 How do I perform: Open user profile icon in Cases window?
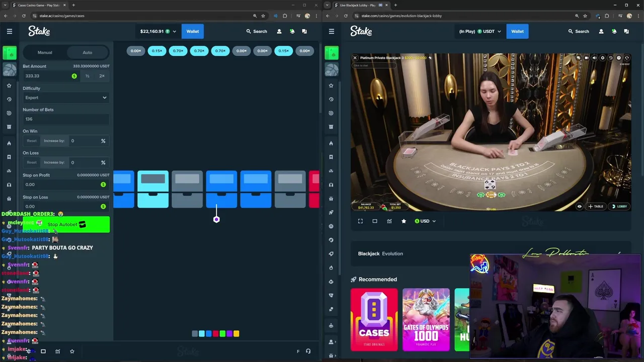point(279,31)
